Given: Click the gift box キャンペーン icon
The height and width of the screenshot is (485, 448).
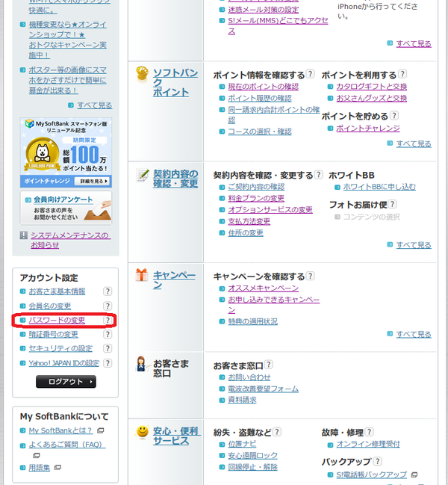Looking at the screenshot, I should (x=142, y=275).
